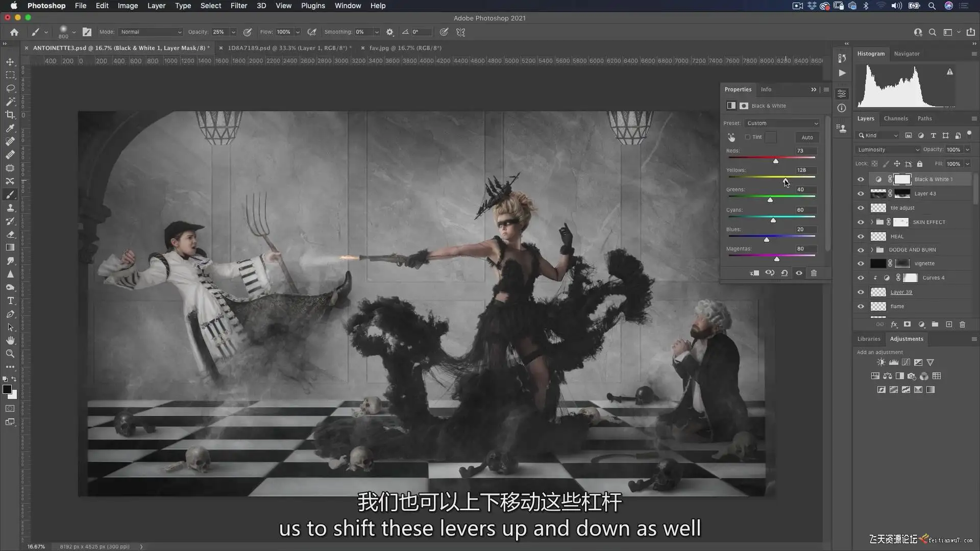Hide the tile adjust layer
Screen dimensions: 980x551
point(861,208)
